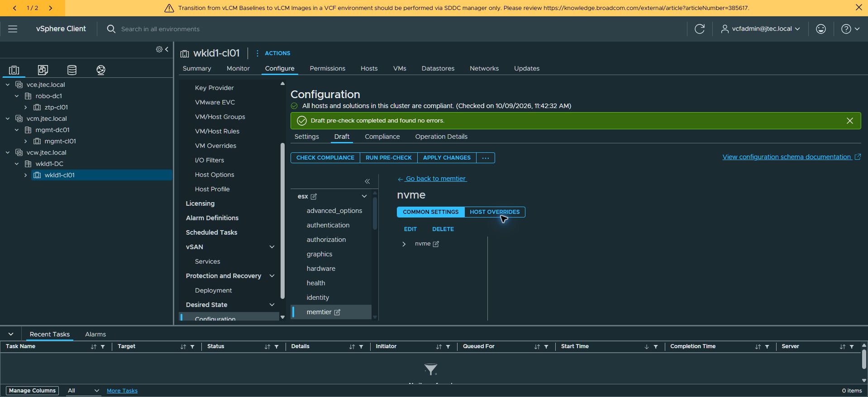This screenshot has width=868, height=397.
Task: Go to next notification banner arrow
Action: pyautogui.click(x=51, y=8)
